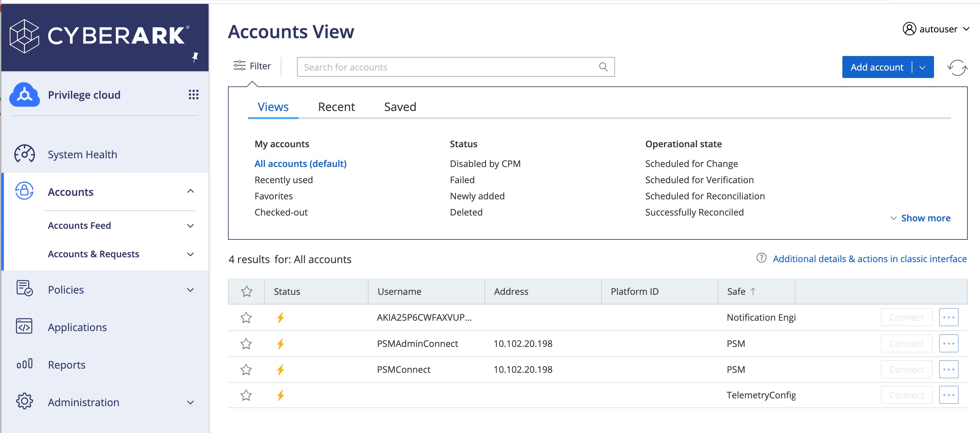Favorite the PSMAdminConnect account star
This screenshot has width=980, height=433.
click(x=246, y=343)
